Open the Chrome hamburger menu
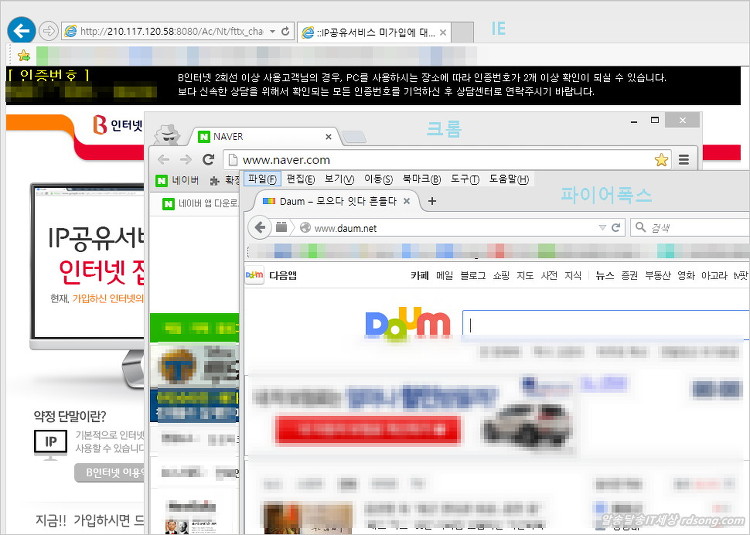This screenshot has height=535, width=750. [x=685, y=159]
